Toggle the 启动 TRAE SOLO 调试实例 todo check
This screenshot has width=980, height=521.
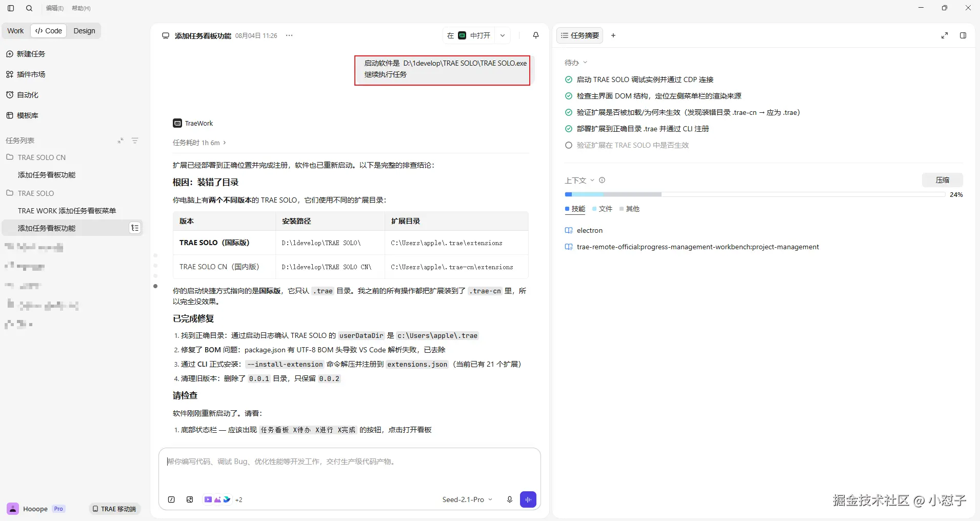pyautogui.click(x=569, y=79)
